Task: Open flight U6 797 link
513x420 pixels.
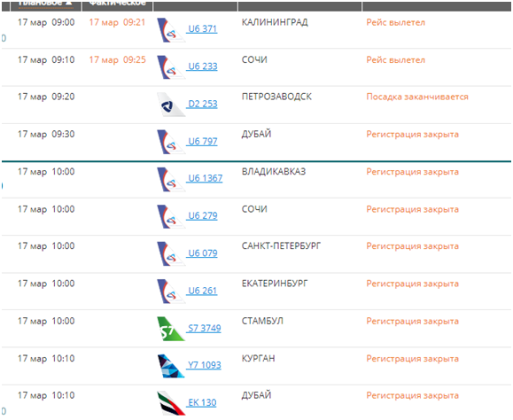Action: [203, 141]
